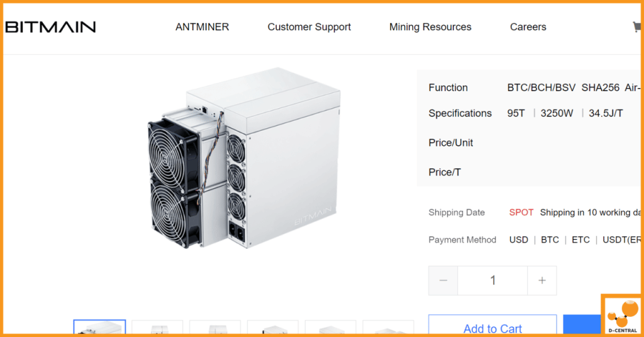This screenshot has height=337, width=644.
Task: Select the second product thumbnail
Action: pos(157,328)
